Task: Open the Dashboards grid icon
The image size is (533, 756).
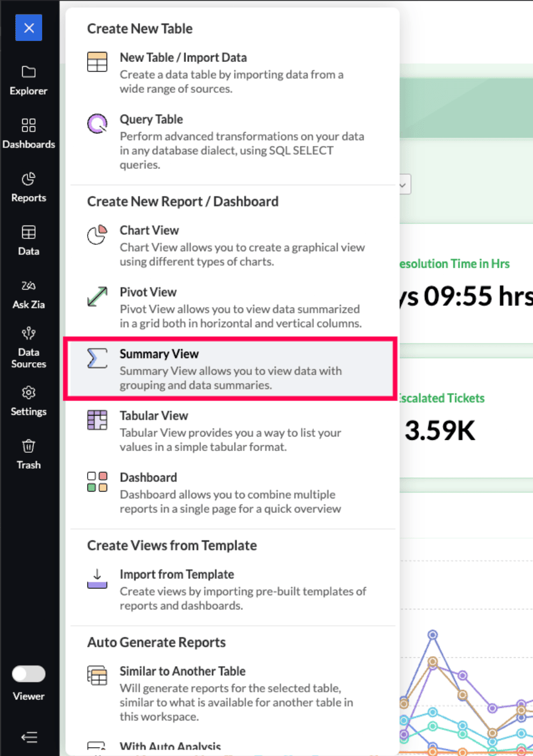Action: [29, 125]
